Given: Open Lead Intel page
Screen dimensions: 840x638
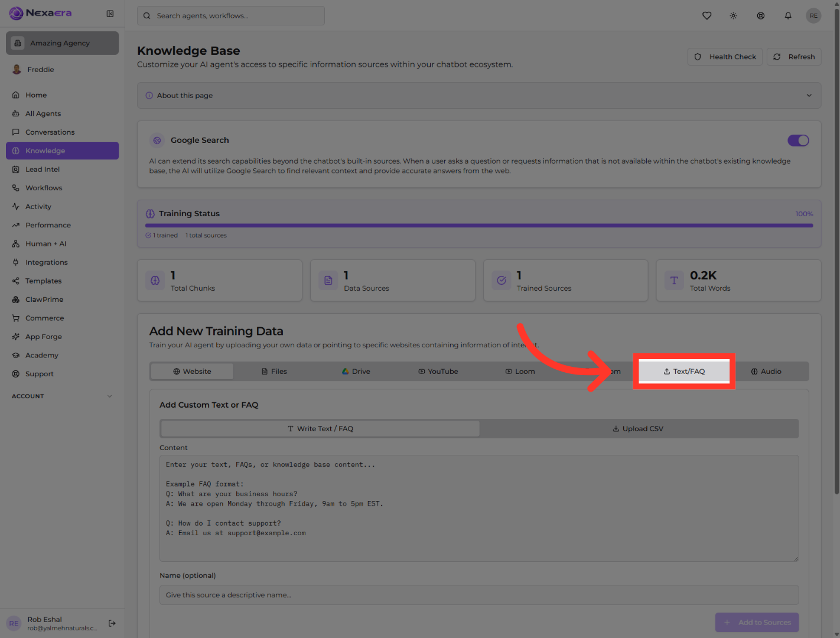Looking at the screenshot, I should (62, 170).
